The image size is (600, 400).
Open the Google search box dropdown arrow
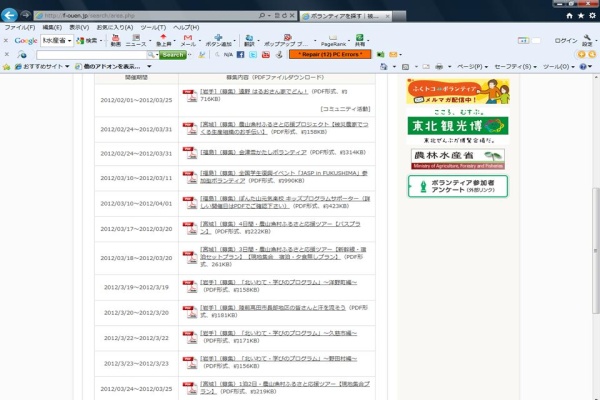[69, 41]
